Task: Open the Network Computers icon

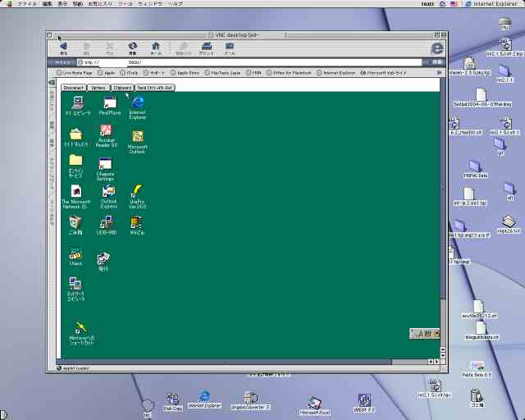Action: [x=75, y=283]
